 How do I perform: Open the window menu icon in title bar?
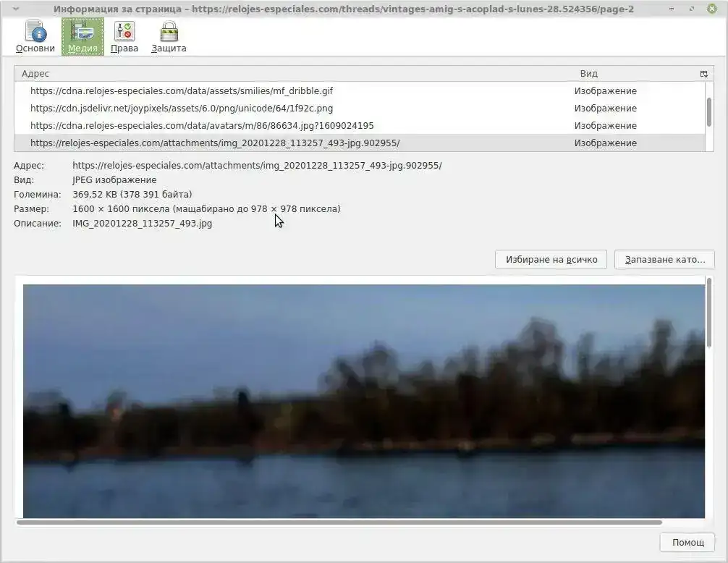(x=15, y=9)
